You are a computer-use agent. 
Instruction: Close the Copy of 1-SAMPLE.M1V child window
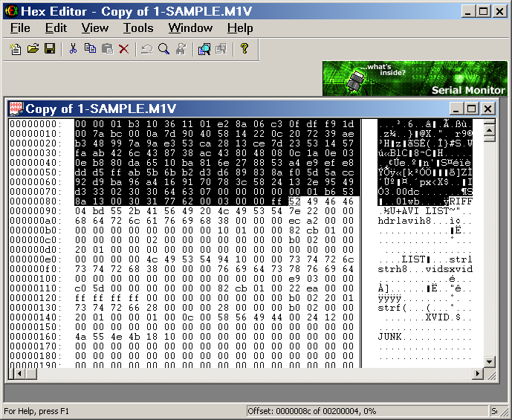pos(487,109)
